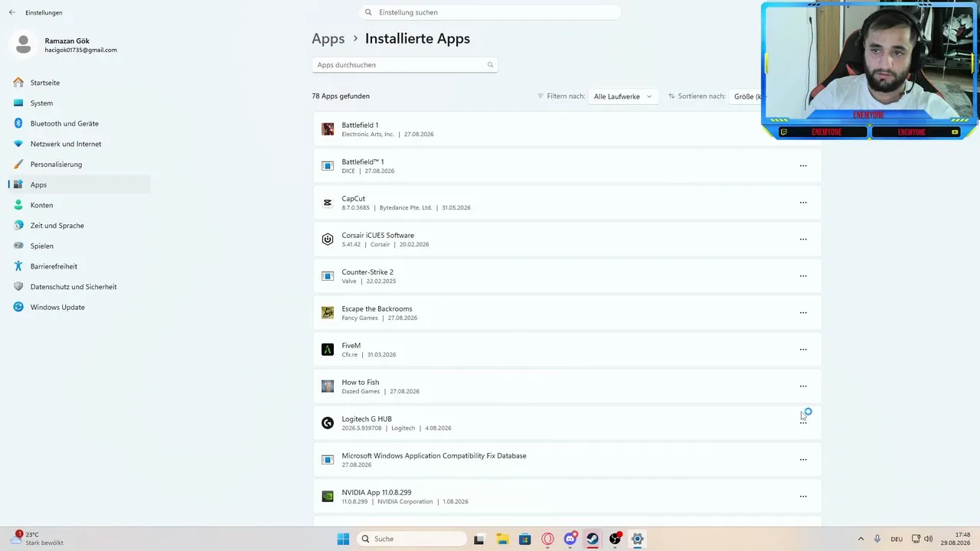Open more options for Corsair iCUE5 Software

click(x=803, y=239)
